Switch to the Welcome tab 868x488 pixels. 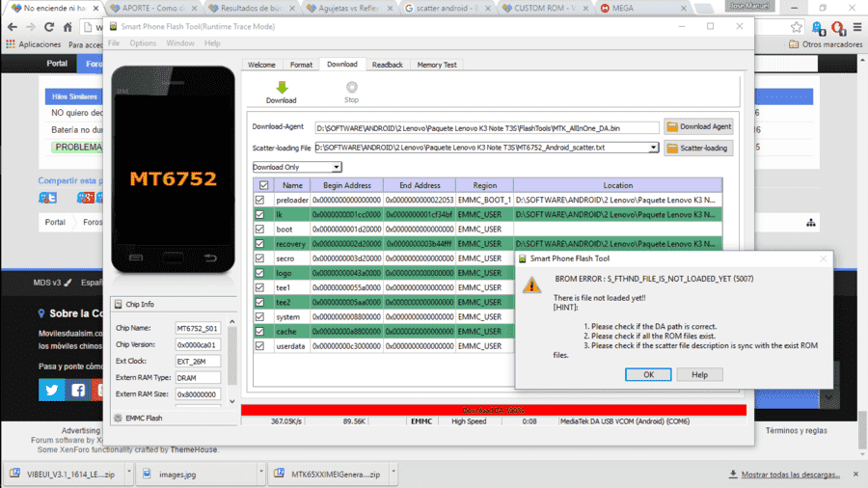pyautogui.click(x=261, y=65)
